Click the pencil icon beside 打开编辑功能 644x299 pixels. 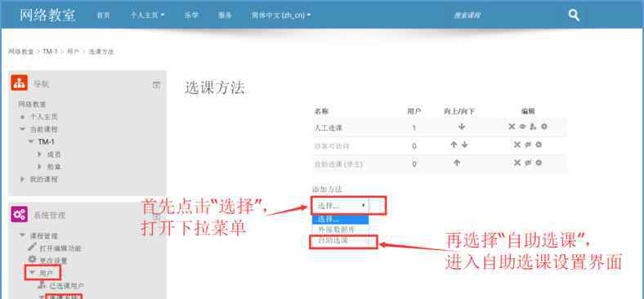tap(32, 248)
